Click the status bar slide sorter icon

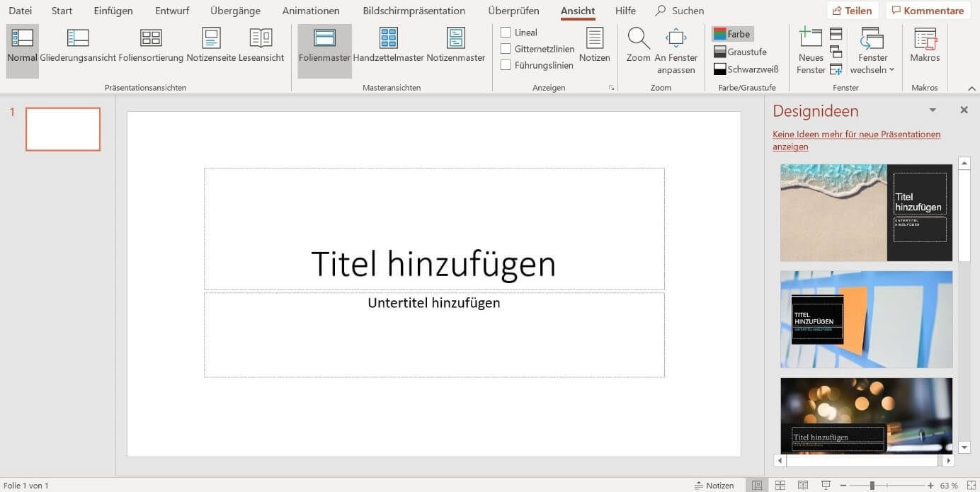pyautogui.click(x=780, y=486)
